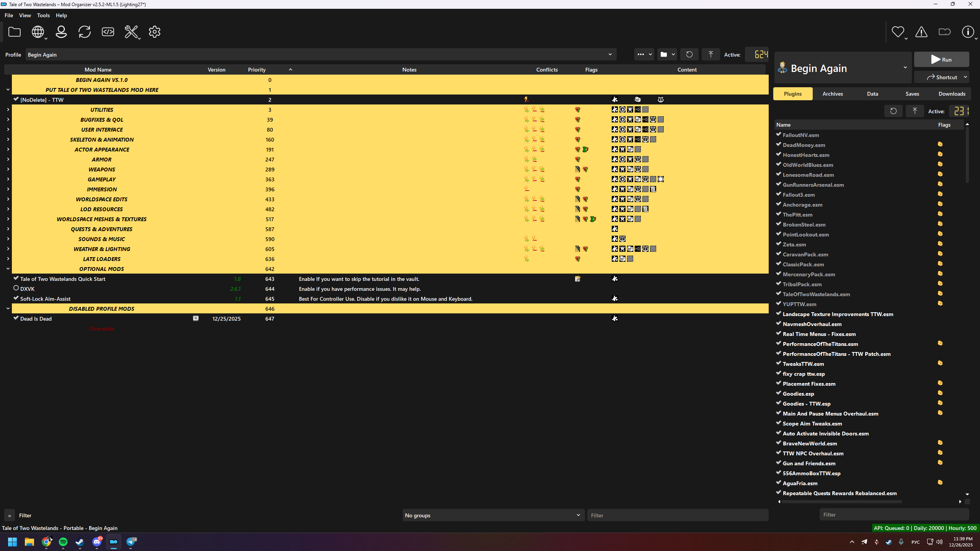Open Settings gear icon in toolbar
This screenshot has width=980, height=551.
(x=155, y=32)
